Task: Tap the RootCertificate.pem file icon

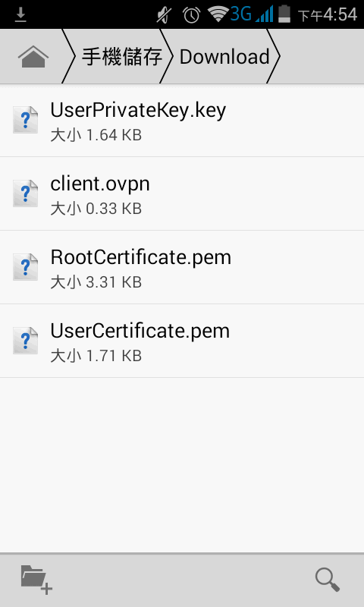Action: pyautogui.click(x=26, y=267)
